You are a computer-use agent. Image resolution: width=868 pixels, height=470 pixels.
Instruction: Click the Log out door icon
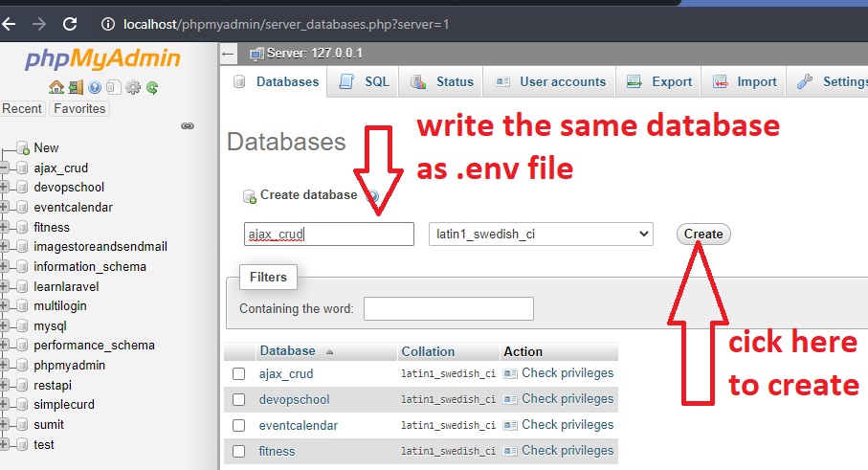click(76, 87)
